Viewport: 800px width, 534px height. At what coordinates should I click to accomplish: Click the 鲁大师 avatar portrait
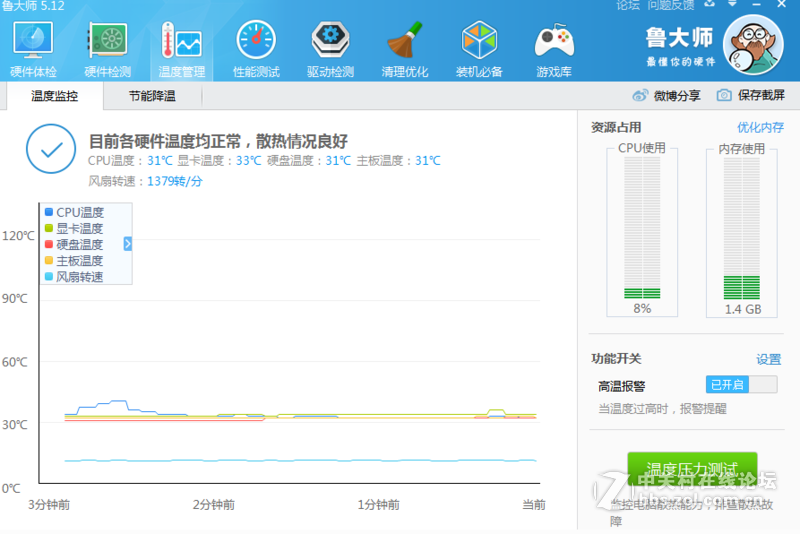tap(753, 45)
